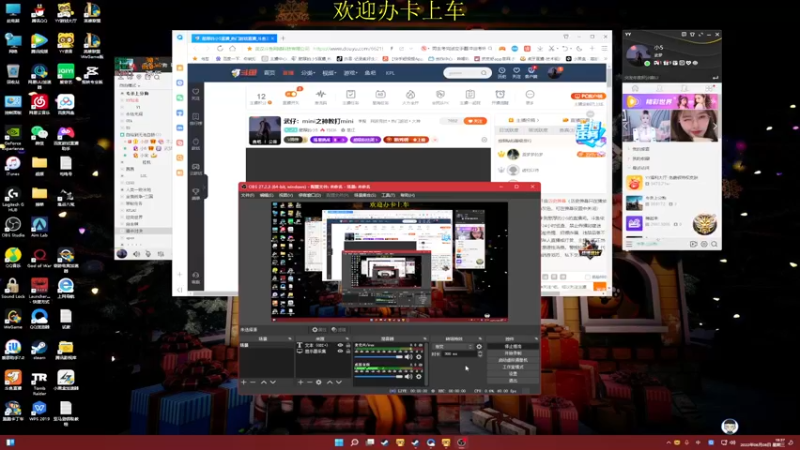Viewport: 800px width, 450px height.
Task: Open OBS 工具(T) Tools menu
Action: click(x=388, y=195)
